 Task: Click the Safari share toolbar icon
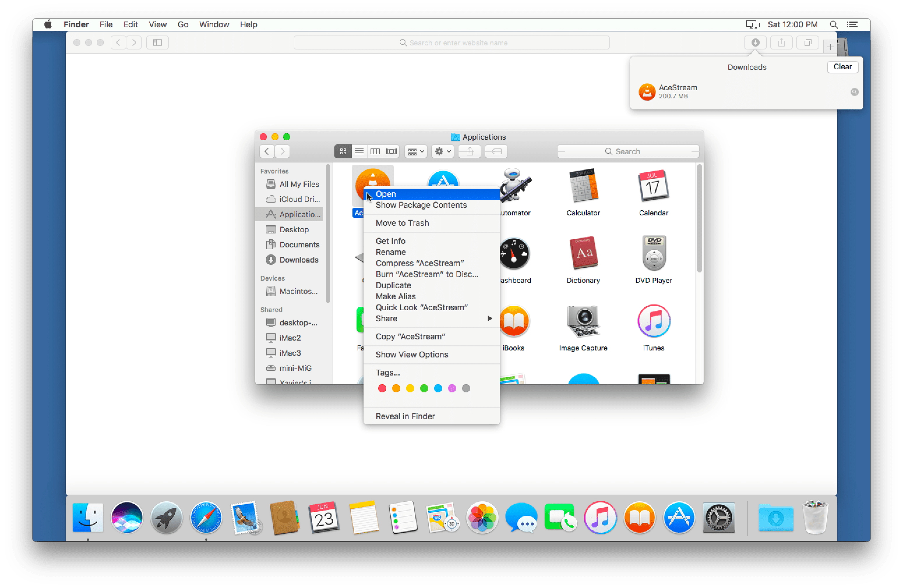tap(781, 42)
